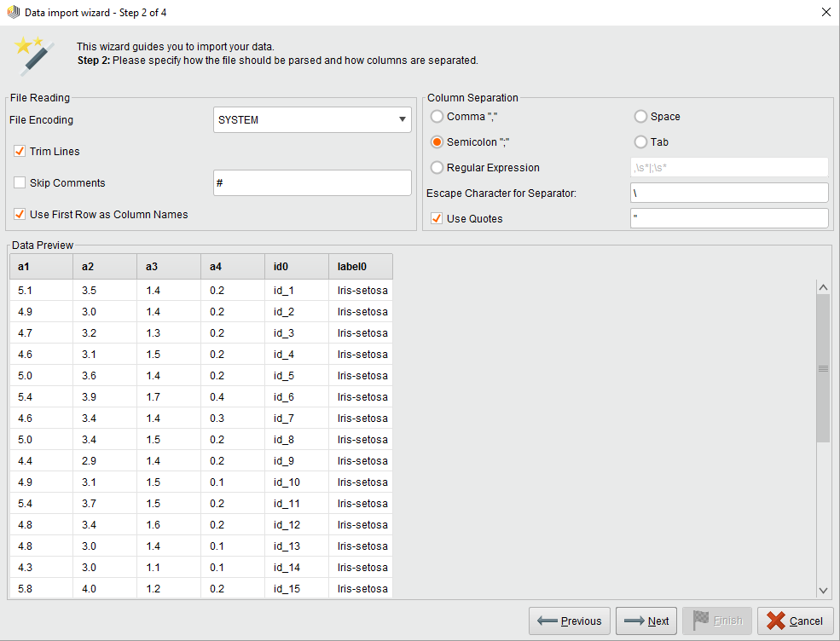Click the application icon in the title bar
840x641 pixels.
[12, 12]
